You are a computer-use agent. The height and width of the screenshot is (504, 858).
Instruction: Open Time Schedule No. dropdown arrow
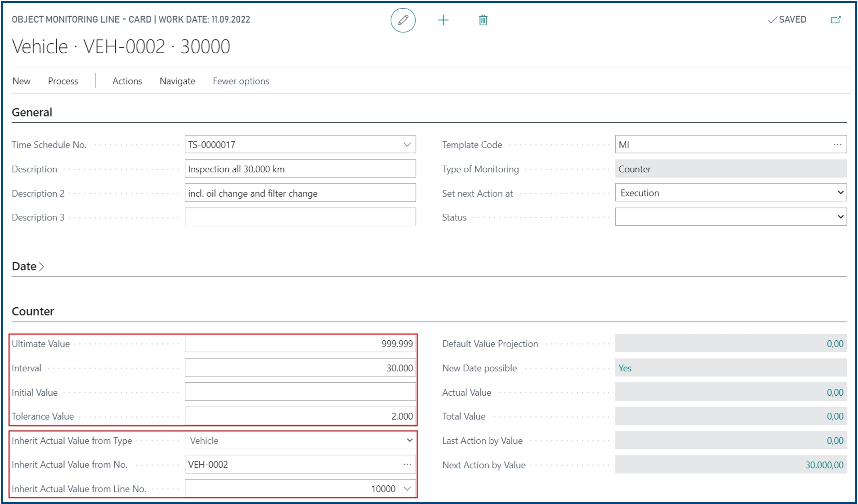(407, 144)
